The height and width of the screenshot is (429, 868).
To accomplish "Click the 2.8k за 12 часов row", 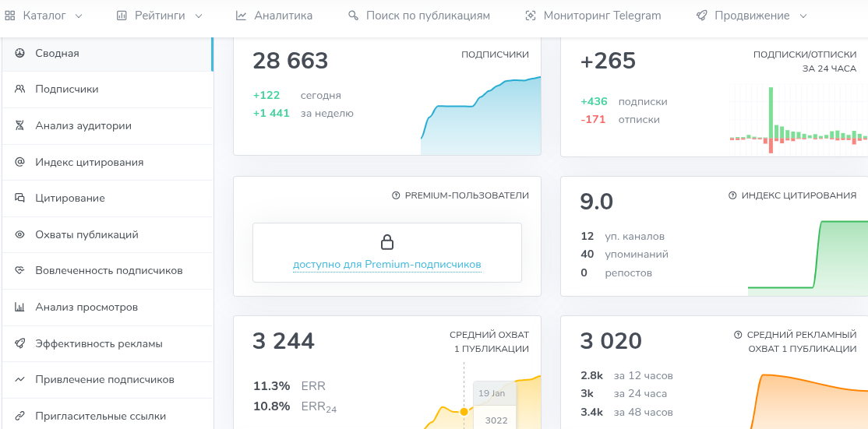I will tap(626, 376).
